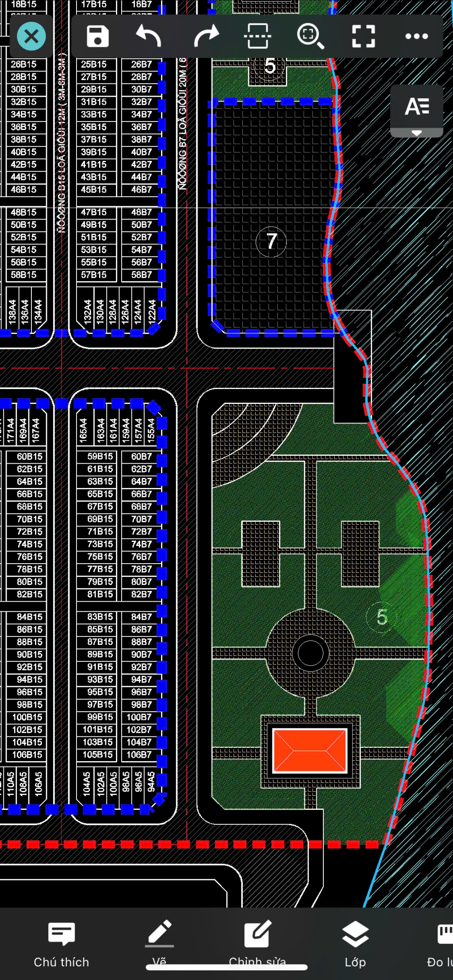This screenshot has width=453, height=980.
Task: Select the orange building in the park
Action: (310, 751)
